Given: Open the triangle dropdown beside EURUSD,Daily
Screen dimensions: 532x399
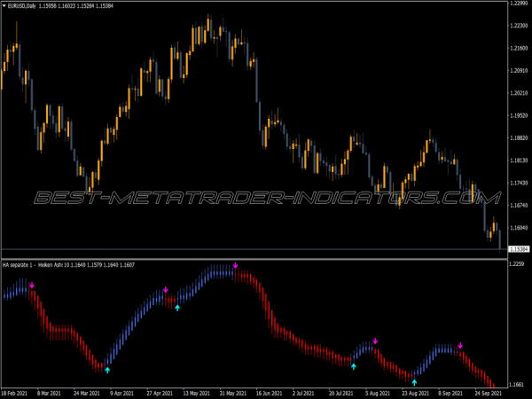Looking at the screenshot, I should tap(4, 6).
